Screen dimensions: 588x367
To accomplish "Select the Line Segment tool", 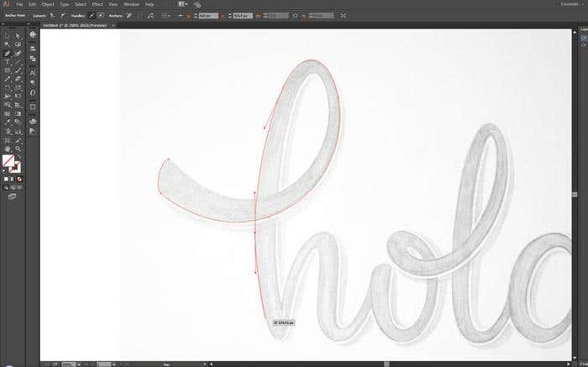I will coord(18,62).
